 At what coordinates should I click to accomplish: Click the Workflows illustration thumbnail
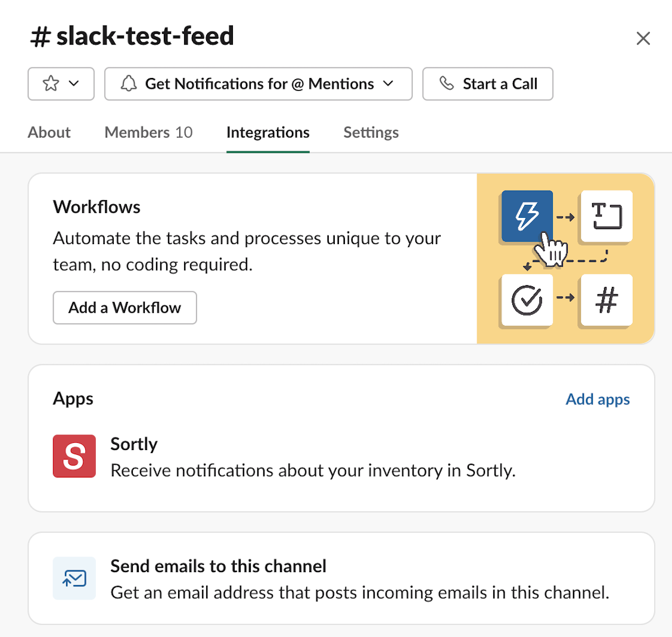point(565,259)
